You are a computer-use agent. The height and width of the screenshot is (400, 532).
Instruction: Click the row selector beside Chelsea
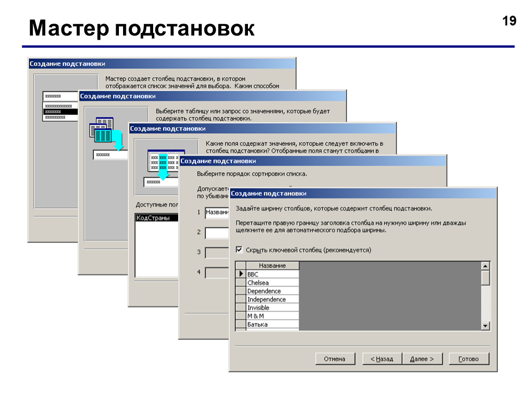pyautogui.click(x=241, y=282)
